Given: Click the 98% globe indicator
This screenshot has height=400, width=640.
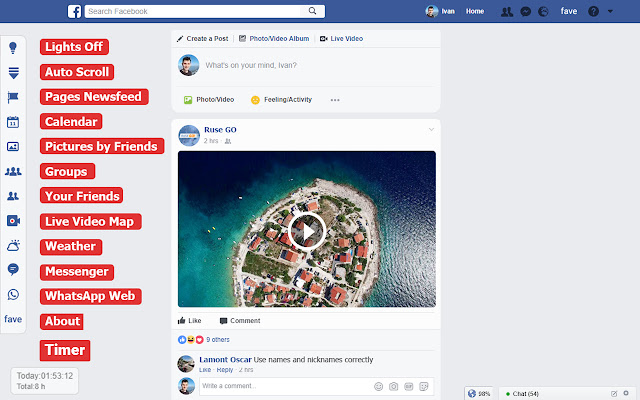Looking at the screenshot, I should point(479,394).
